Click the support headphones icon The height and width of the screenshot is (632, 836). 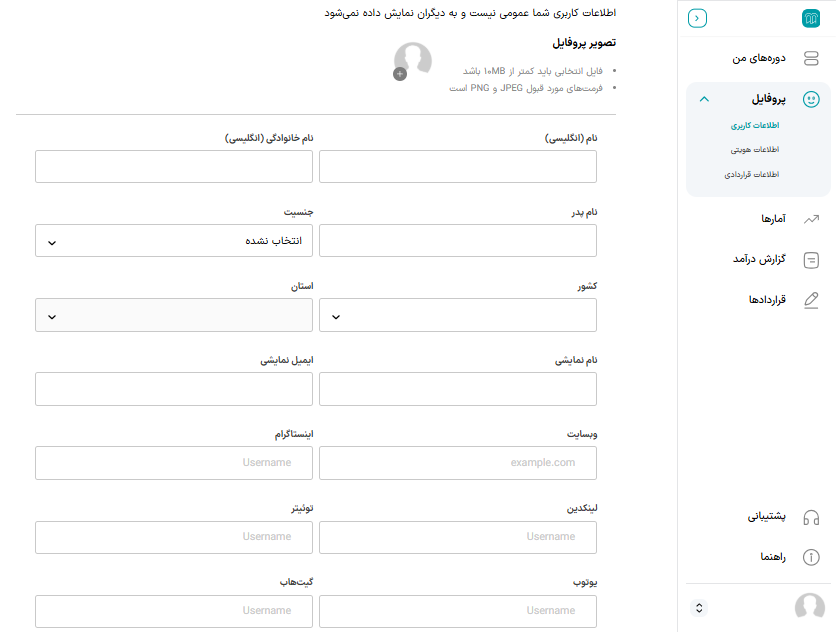[x=811, y=517]
